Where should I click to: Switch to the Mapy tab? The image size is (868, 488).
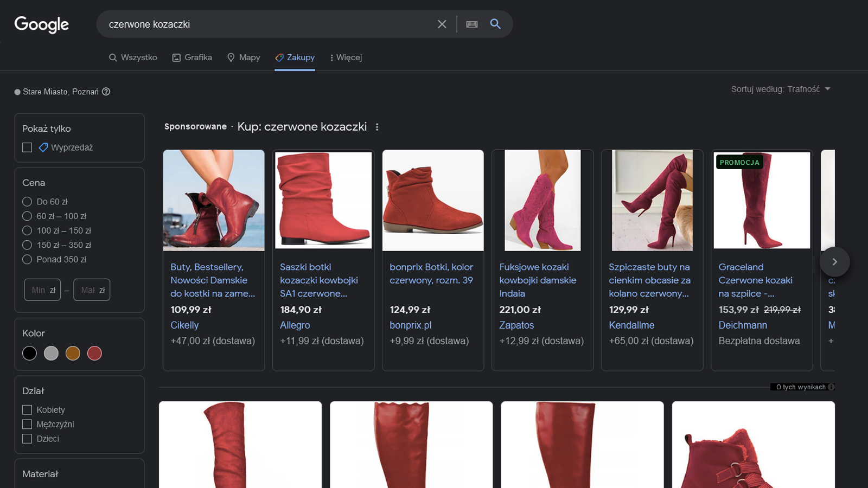point(244,57)
